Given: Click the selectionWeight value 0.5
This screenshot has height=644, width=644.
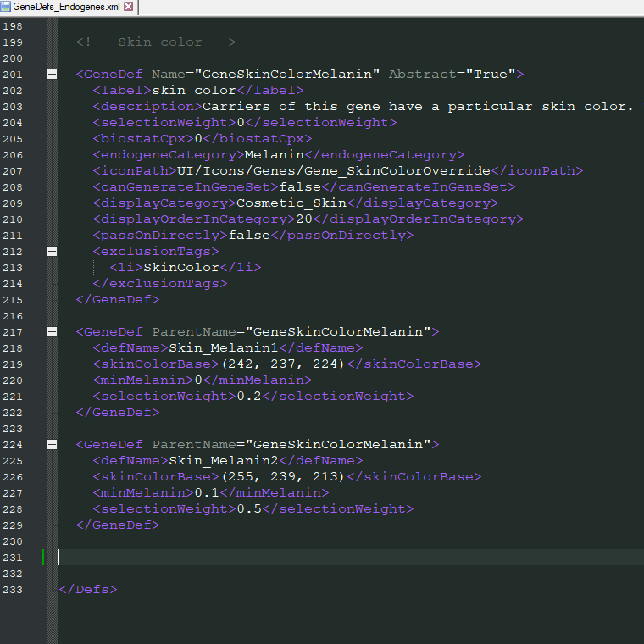Looking at the screenshot, I should pyautogui.click(x=249, y=509).
